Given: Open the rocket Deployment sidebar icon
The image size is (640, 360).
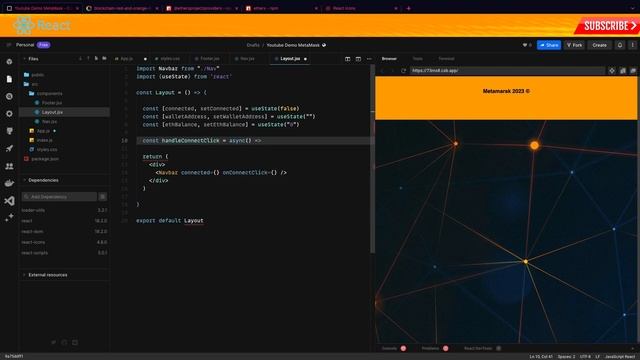Looking at the screenshot, I should click(x=9, y=149).
